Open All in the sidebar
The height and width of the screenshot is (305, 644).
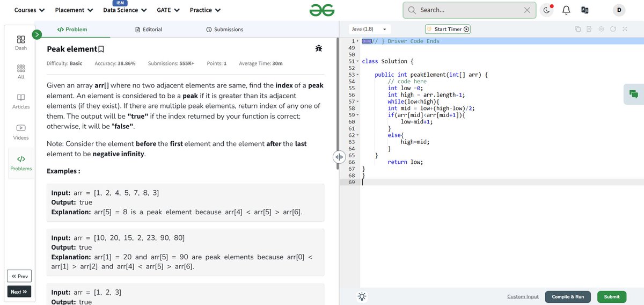pos(21,72)
